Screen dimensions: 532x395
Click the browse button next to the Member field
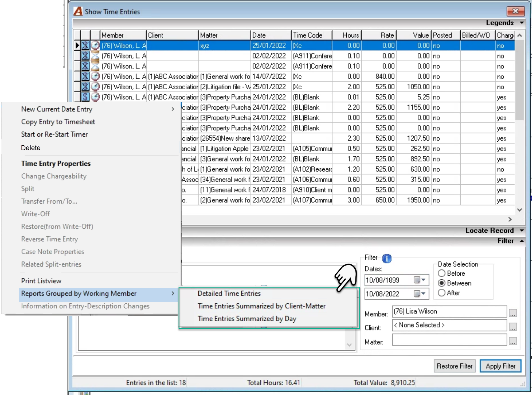click(513, 313)
